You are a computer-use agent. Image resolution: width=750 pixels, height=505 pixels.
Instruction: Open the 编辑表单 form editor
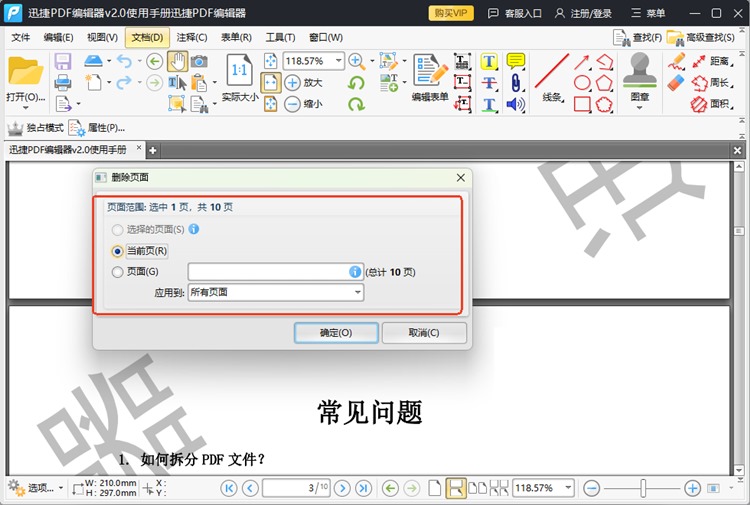[x=430, y=77]
